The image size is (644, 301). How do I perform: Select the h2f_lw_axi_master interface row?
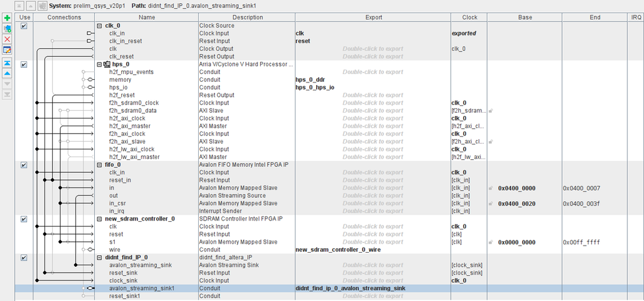point(134,157)
